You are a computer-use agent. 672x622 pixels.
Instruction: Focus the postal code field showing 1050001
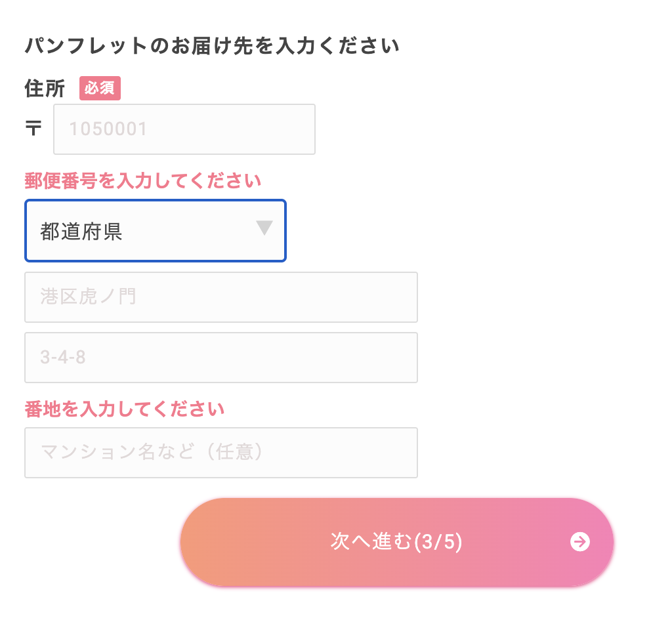point(184,129)
